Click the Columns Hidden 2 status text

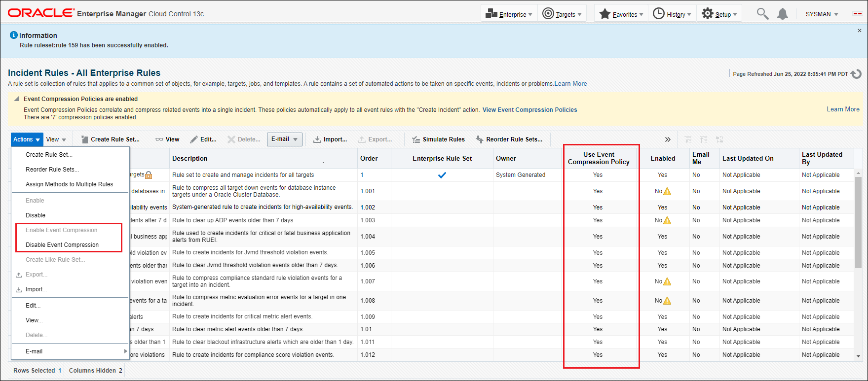[x=96, y=371]
